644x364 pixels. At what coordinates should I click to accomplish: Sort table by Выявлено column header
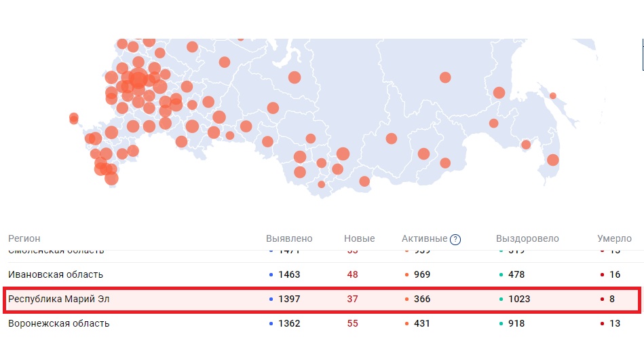289,238
